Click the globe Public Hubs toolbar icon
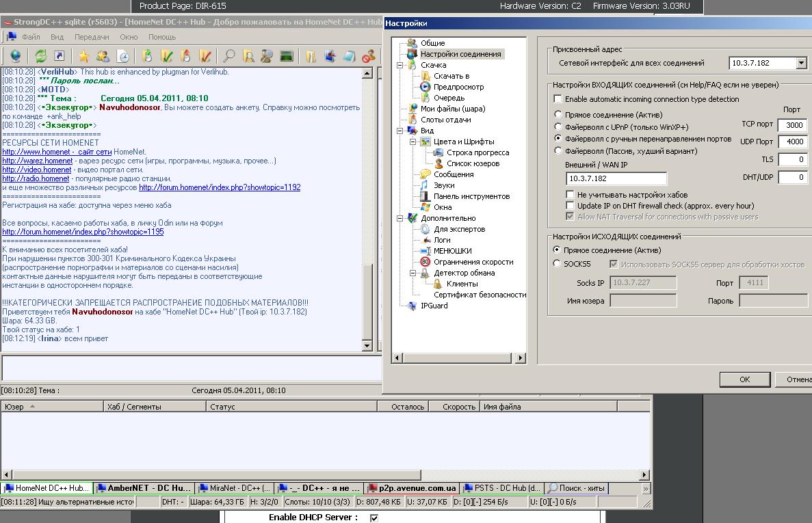 (x=15, y=56)
